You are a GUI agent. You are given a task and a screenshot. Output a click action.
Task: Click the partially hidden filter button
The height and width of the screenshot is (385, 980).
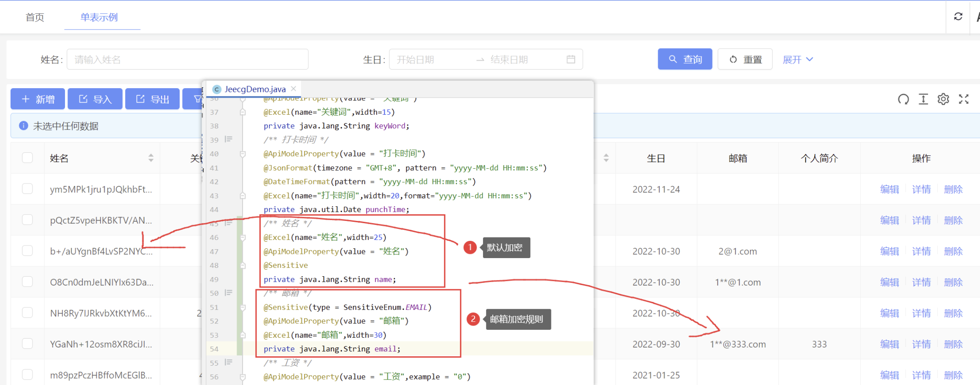(193, 99)
